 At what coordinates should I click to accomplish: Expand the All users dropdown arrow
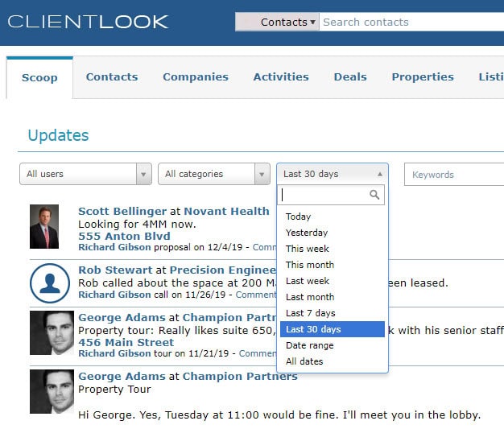coord(143,174)
